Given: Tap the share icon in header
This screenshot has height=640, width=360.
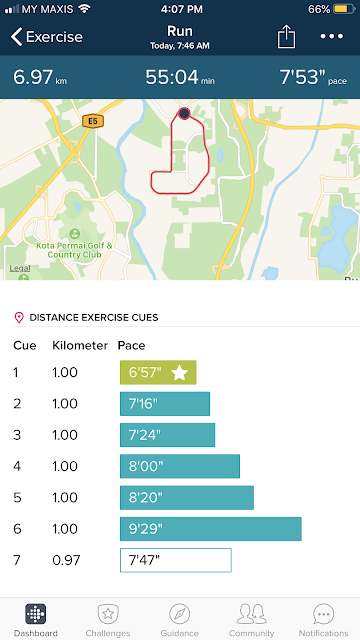Looking at the screenshot, I should [286, 37].
